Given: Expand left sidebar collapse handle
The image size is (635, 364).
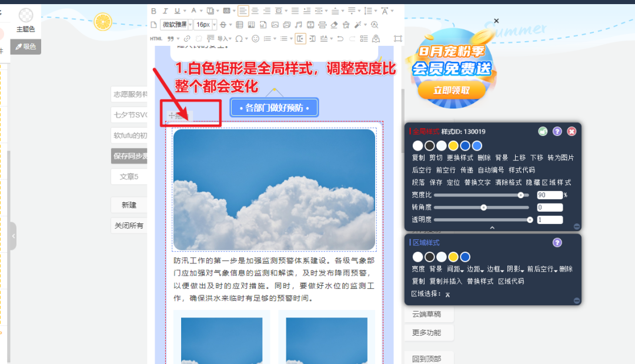Looking at the screenshot, I should 13,236.
